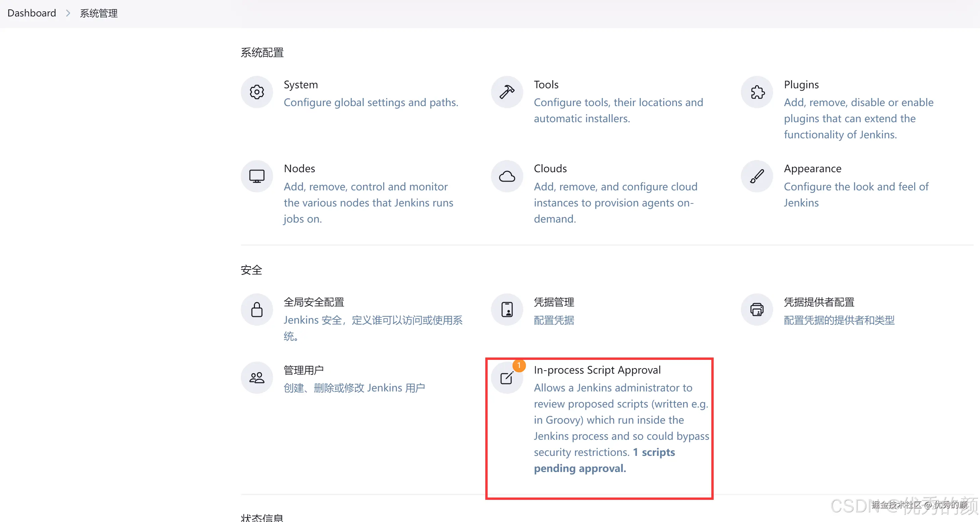Click "Configure tools, their locations and automatic installers." text
980x522 pixels.
pyautogui.click(x=618, y=111)
